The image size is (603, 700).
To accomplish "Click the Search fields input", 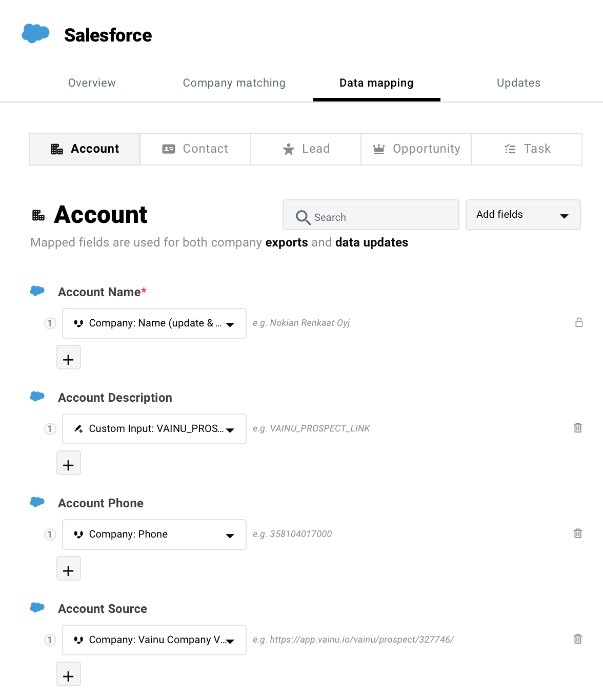I will click(371, 217).
